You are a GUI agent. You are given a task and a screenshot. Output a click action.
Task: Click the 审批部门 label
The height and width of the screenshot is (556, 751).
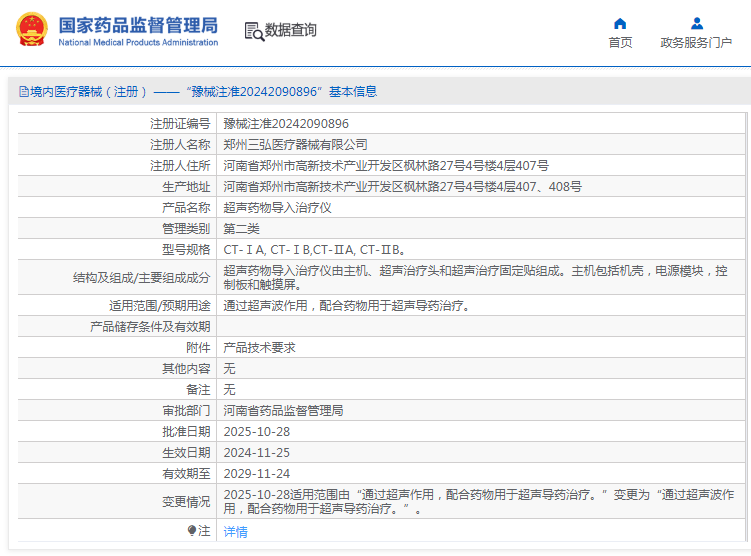click(186, 411)
